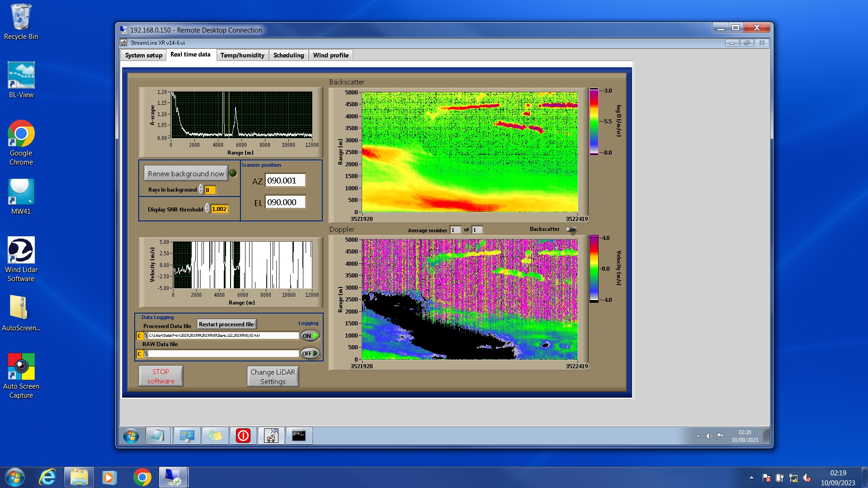Flip the Backscatter toggle above Doppler plot
The height and width of the screenshot is (488, 868).
(571, 230)
